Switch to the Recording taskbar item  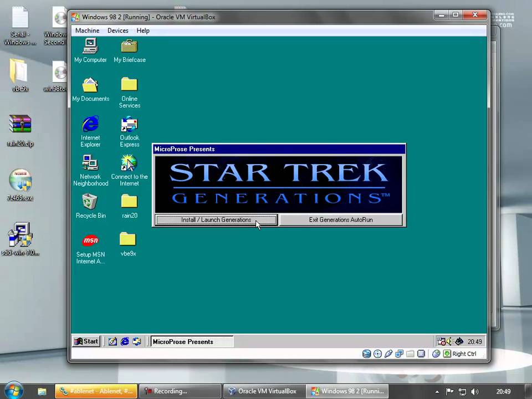click(x=180, y=391)
